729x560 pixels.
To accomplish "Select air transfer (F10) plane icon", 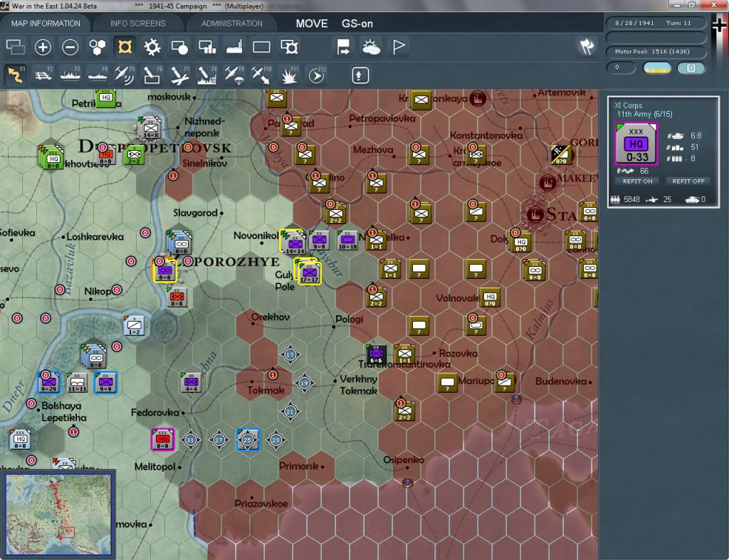I will 261,75.
